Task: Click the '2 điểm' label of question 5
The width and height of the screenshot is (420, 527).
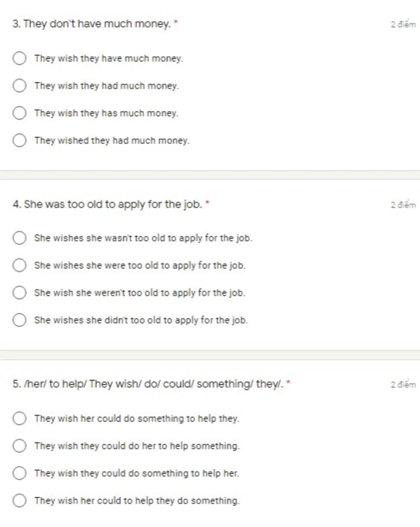Action: (x=403, y=384)
